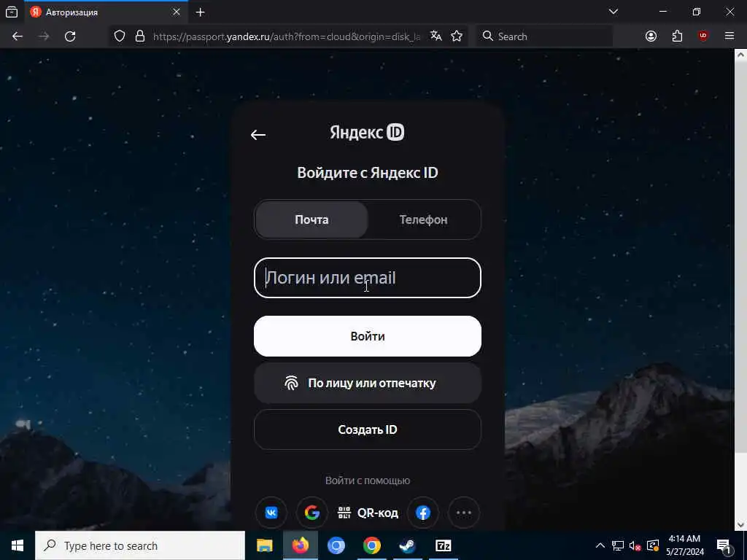Reload the current page
The height and width of the screenshot is (560, 747).
[70, 36]
